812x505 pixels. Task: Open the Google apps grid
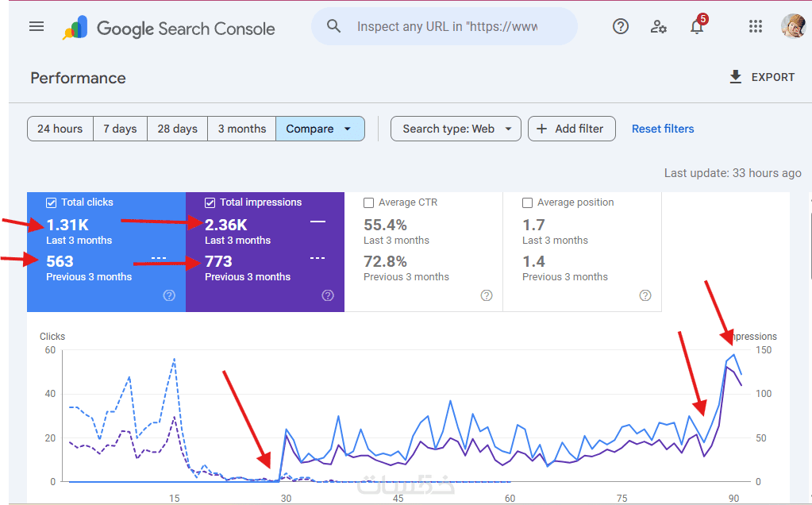[x=756, y=26]
